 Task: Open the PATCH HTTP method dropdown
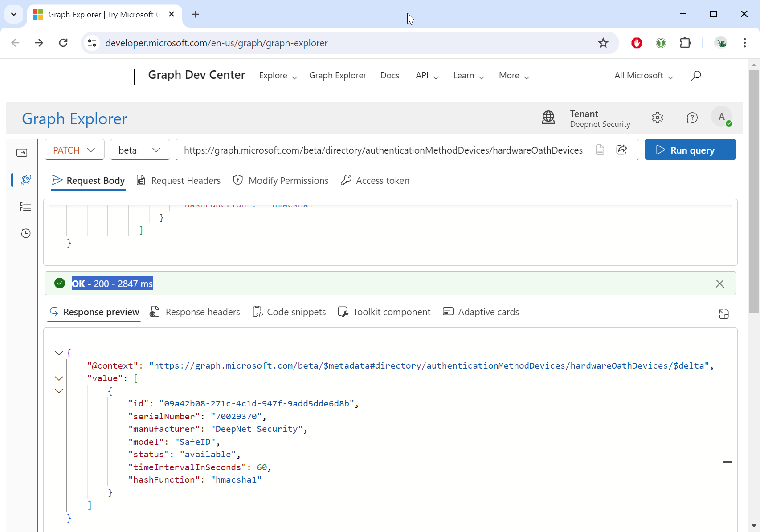[x=74, y=150]
